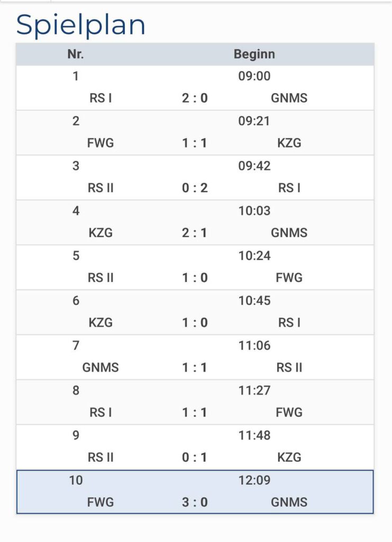Select the 09:00 start time of match 1

point(254,76)
